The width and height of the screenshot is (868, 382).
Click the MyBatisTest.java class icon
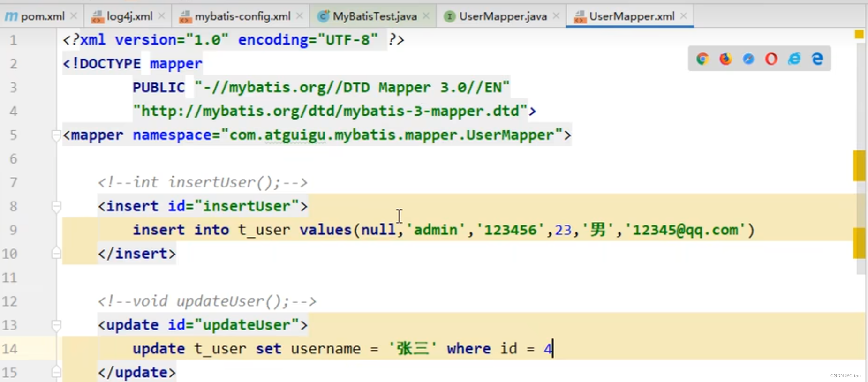tap(323, 17)
